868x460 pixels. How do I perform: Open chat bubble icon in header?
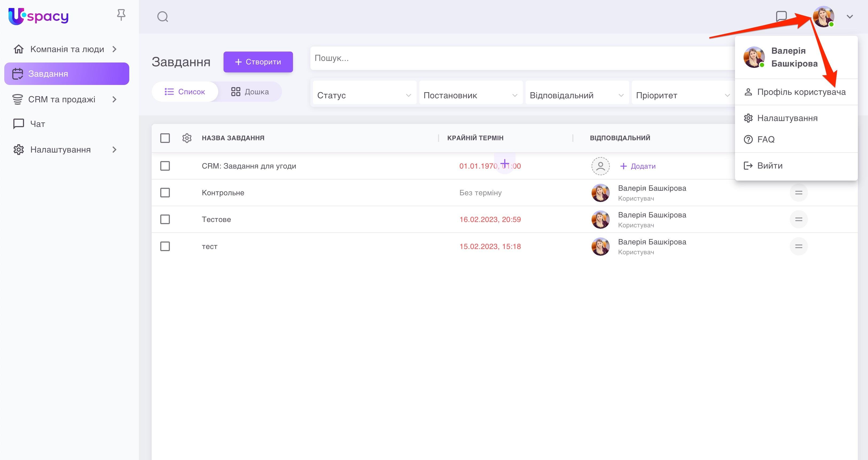pos(781,16)
